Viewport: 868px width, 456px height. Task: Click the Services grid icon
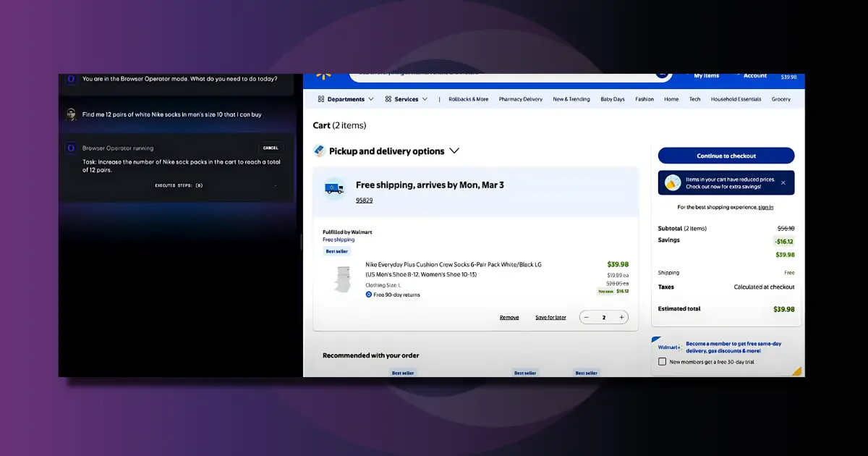[x=388, y=98]
